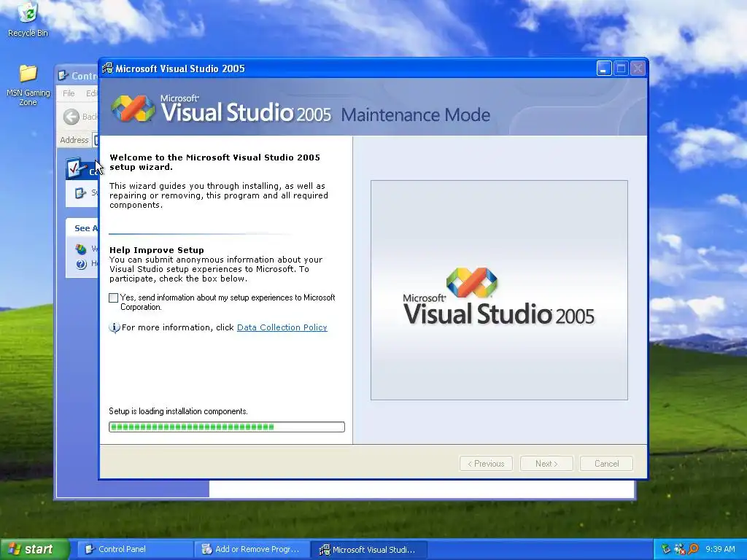Open the Recycle Bin desktop icon

pyautogui.click(x=28, y=20)
